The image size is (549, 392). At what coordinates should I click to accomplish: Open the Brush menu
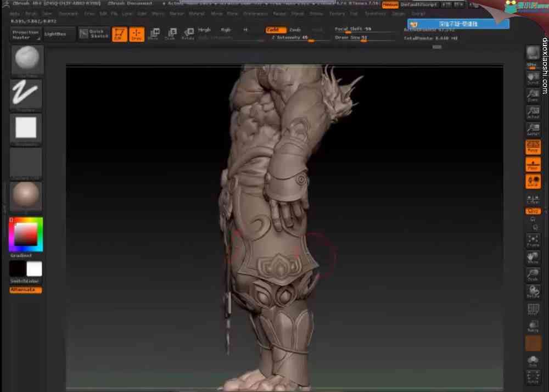[x=31, y=14]
